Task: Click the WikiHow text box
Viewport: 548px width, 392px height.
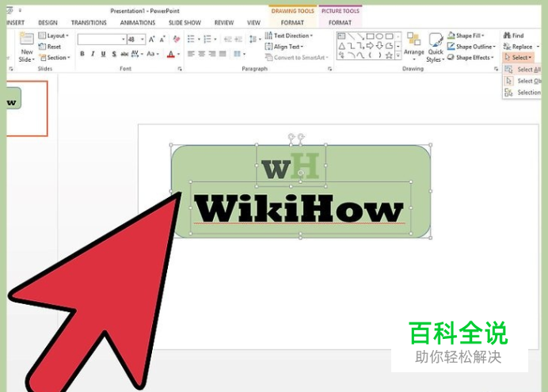Action: click(301, 207)
